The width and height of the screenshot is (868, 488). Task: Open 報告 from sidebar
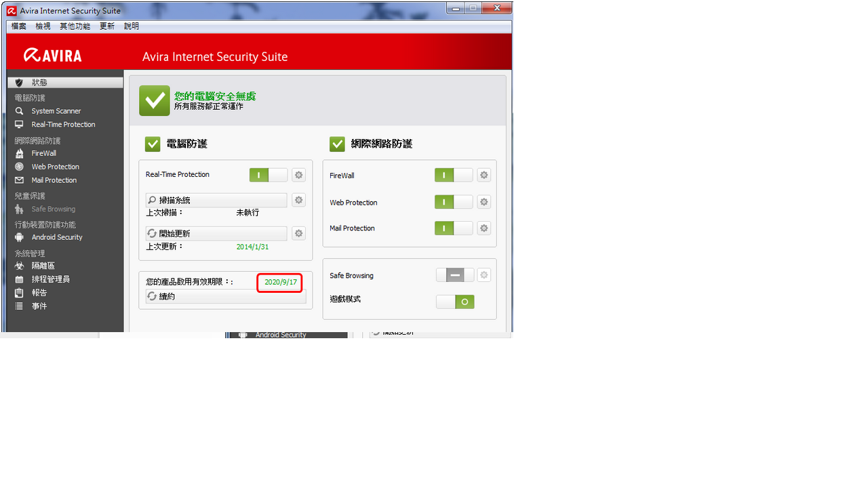click(39, 293)
